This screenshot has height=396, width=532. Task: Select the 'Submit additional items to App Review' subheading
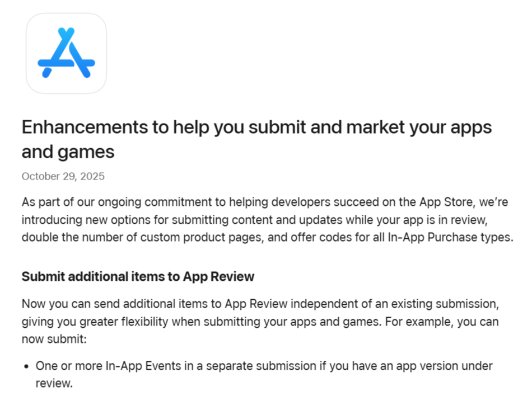138,276
